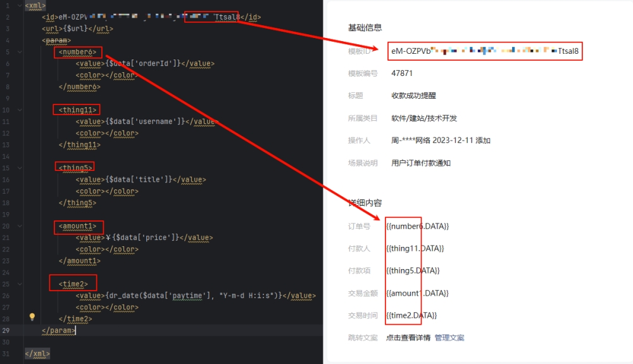The width and height of the screenshot is (633, 364).
Task: Click the closing </amount1> tag
Action: tap(80, 261)
